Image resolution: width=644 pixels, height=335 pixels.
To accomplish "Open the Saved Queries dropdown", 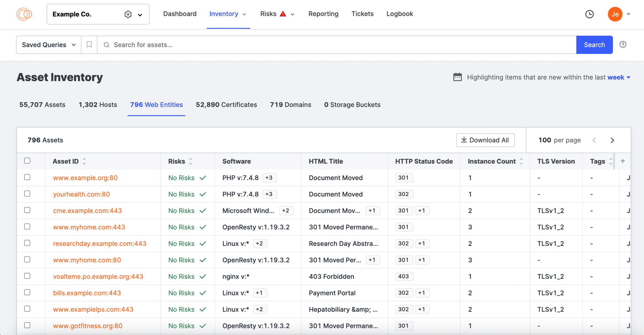I will pos(48,45).
